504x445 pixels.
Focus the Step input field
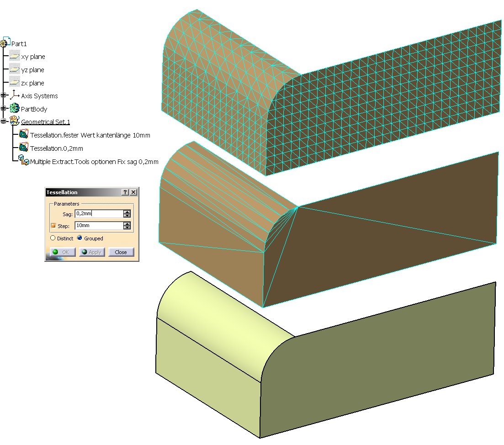(99, 226)
